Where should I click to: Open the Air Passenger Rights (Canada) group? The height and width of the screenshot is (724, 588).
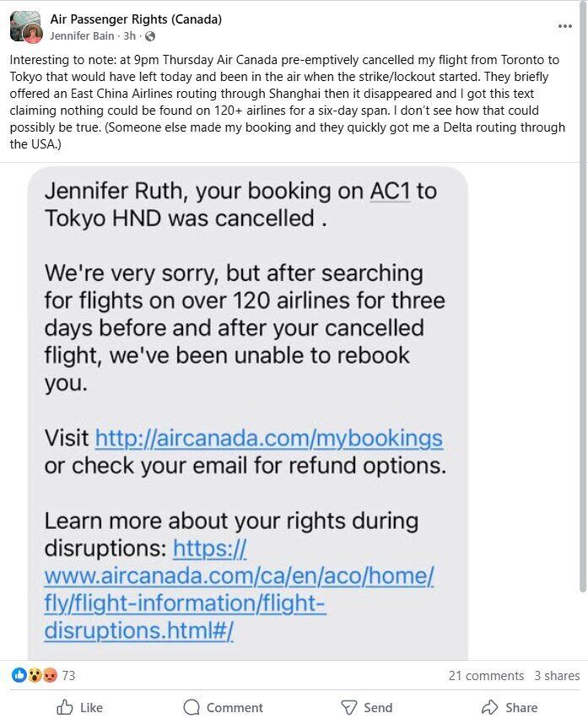[136, 19]
